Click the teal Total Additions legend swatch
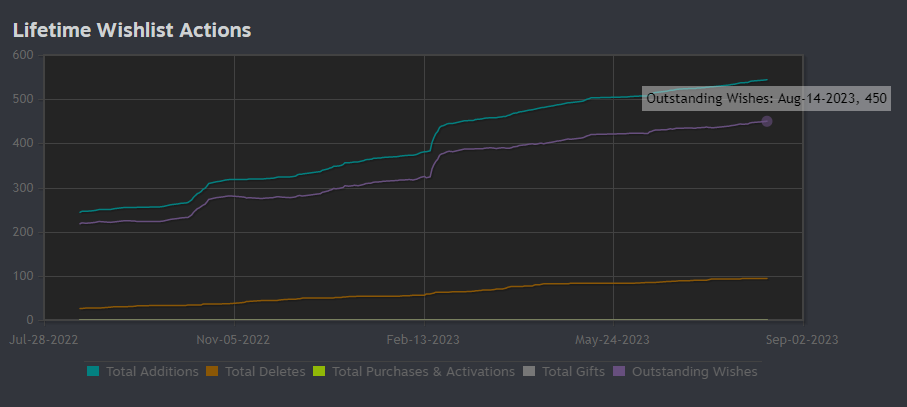The width and height of the screenshot is (907, 407). coord(93,372)
